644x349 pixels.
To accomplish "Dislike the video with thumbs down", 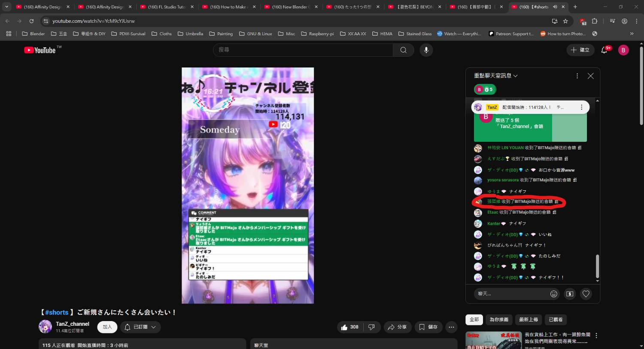I will pyautogui.click(x=372, y=327).
